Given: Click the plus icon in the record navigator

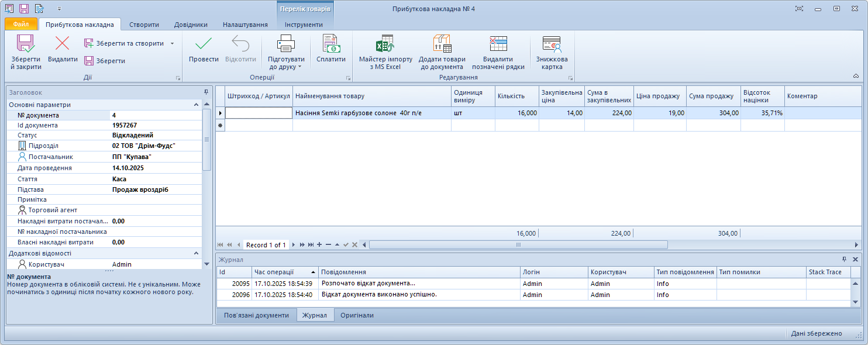Looking at the screenshot, I should point(319,244).
